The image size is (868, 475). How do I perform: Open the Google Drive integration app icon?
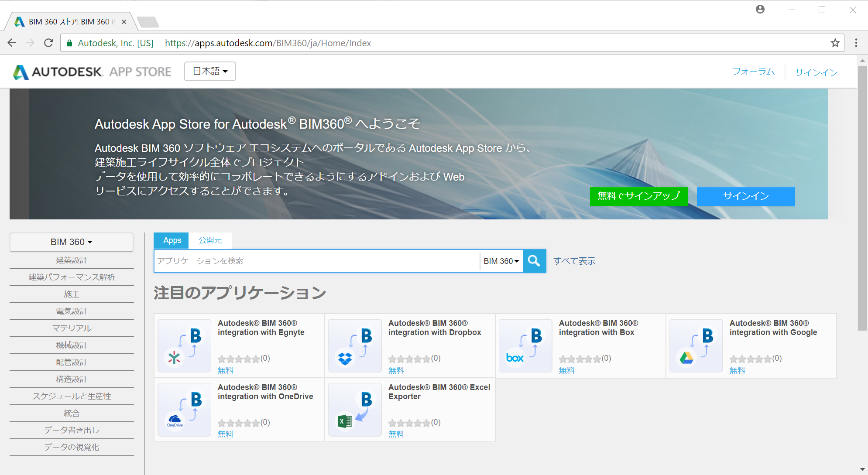(696, 345)
